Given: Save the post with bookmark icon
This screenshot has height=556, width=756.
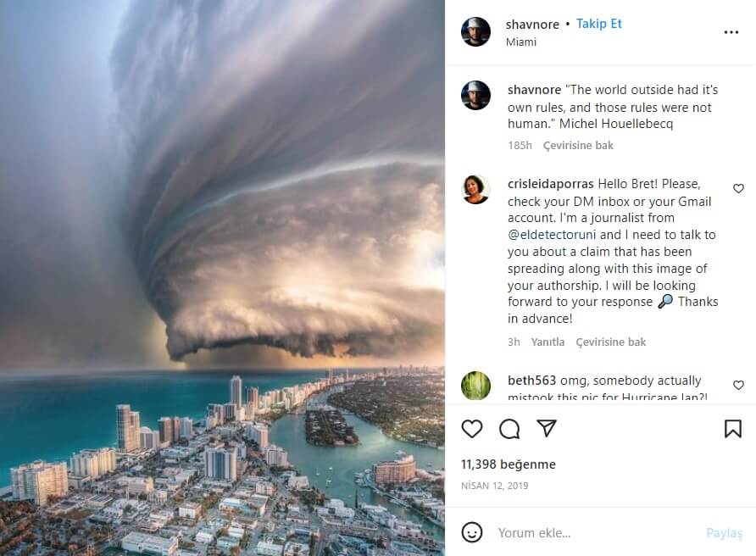Looking at the screenshot, I should click(733, 429).
